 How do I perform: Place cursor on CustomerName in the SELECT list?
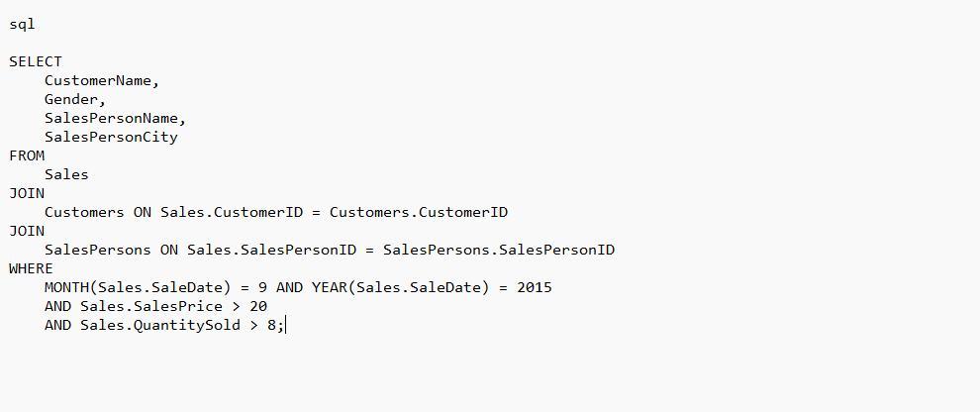tap(98, 80)
